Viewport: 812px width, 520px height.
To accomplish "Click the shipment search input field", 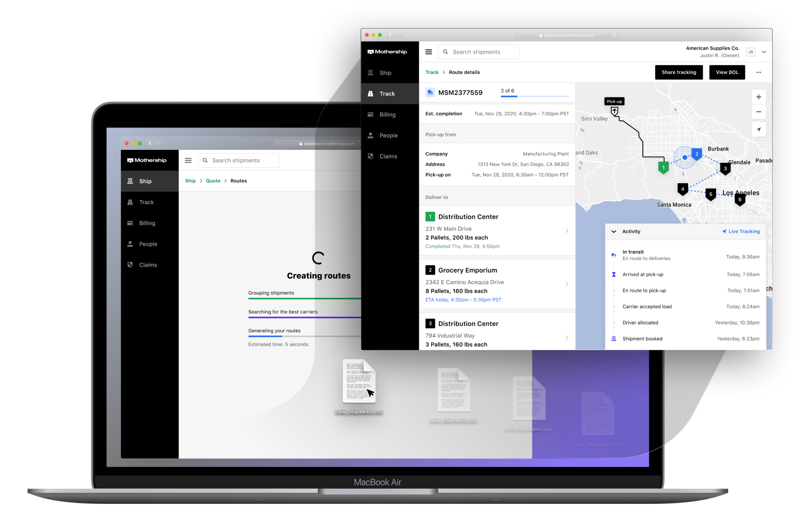I will coord(476,52).
